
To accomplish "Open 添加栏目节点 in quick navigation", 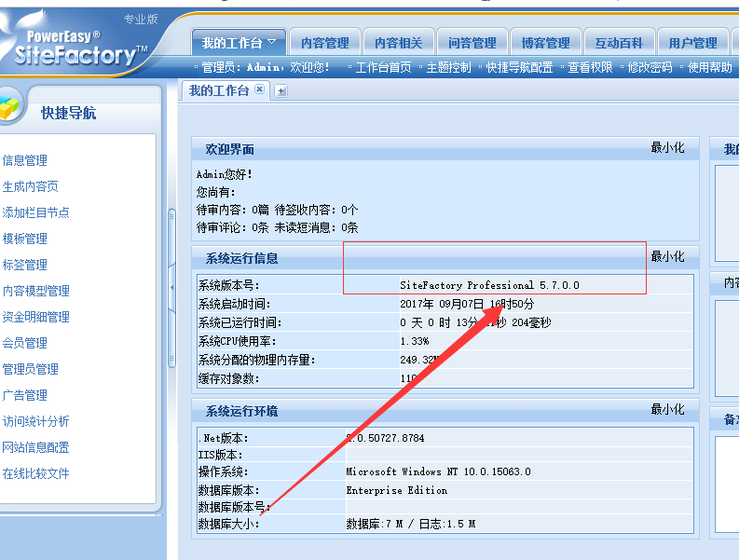I will click(x=35, y=212).
